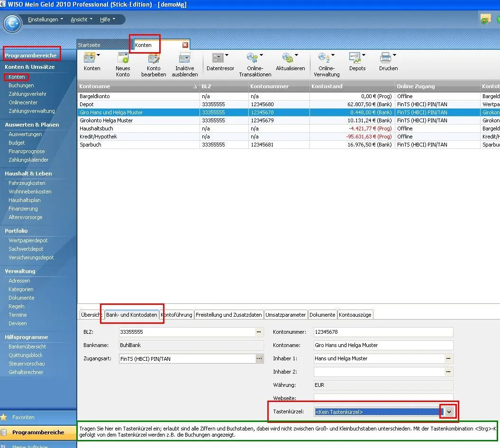Switch to the Startseite tab
Screen dimensions: 500x448
pyautogui.click(x=90, y=45)
